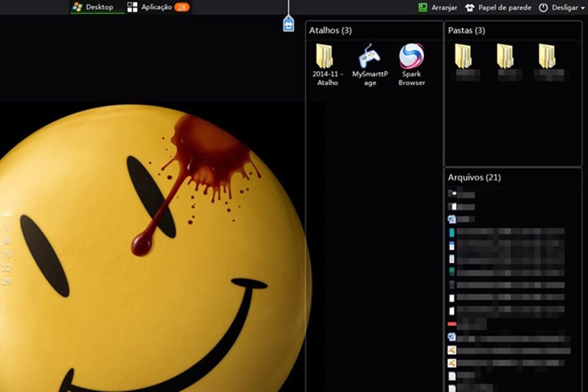The height and width of the screenshot is (392, 588).
Task: Expand the Desligar dropdown arrow
Action: (x=582, y=8)
